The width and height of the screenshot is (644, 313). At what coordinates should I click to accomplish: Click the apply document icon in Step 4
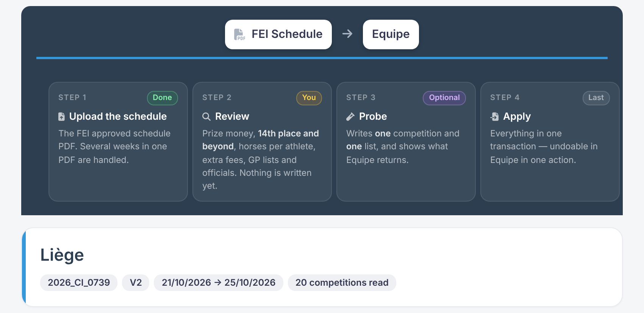pos(494,116)
